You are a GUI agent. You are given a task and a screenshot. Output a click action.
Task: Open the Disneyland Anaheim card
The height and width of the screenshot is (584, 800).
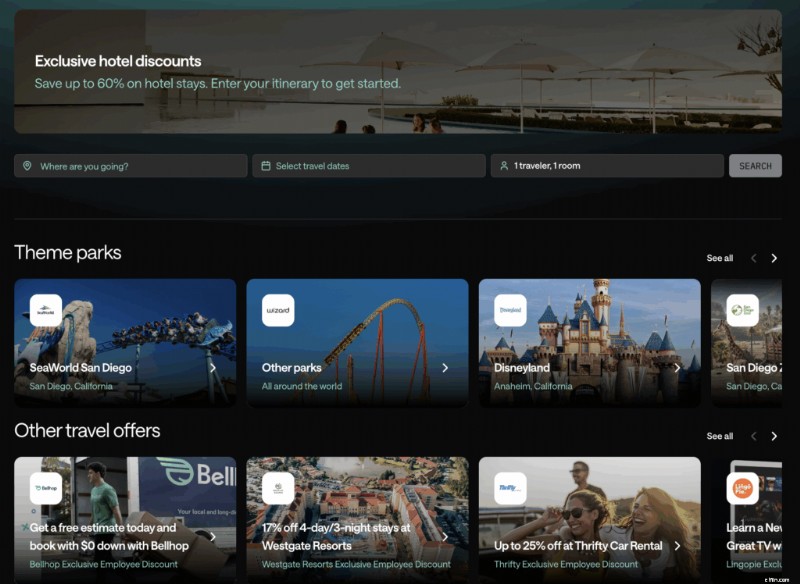click(x=589, y=343)
